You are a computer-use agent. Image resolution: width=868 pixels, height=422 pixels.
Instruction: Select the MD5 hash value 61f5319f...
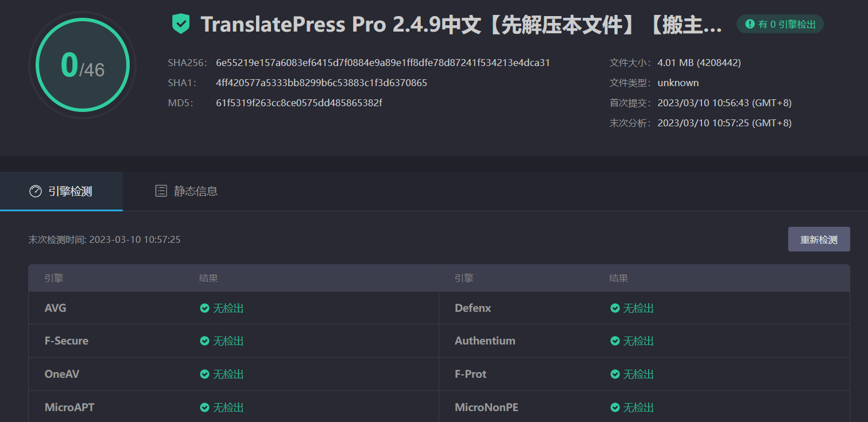click(x=299, y=103)
